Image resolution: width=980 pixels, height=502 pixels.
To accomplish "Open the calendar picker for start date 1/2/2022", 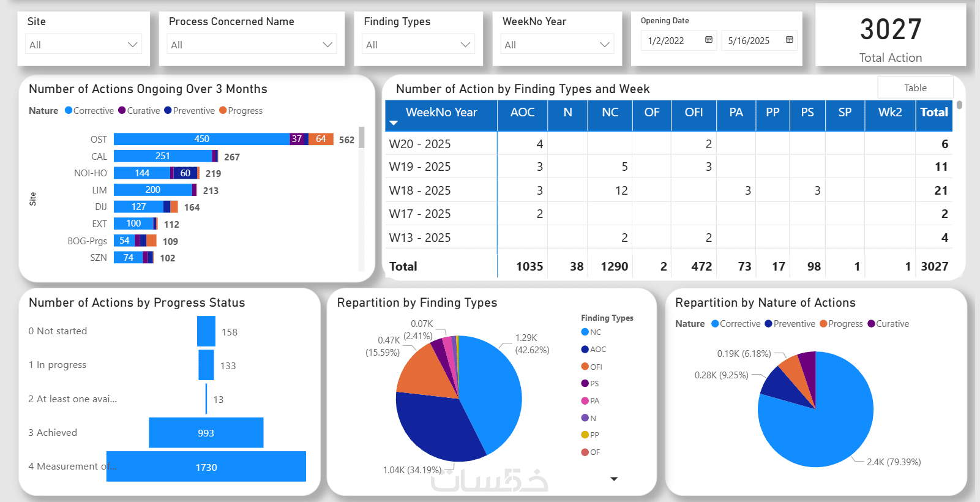I will (709, 40).
